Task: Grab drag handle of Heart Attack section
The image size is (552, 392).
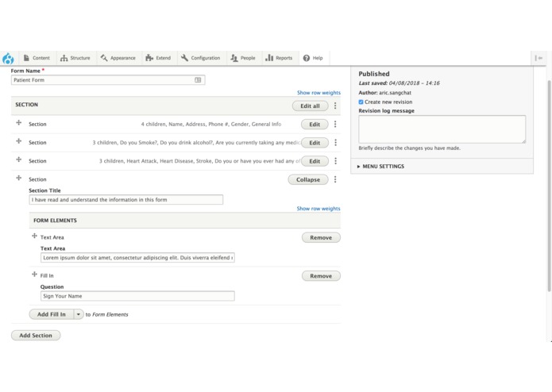Action: [x=19, y=159]
